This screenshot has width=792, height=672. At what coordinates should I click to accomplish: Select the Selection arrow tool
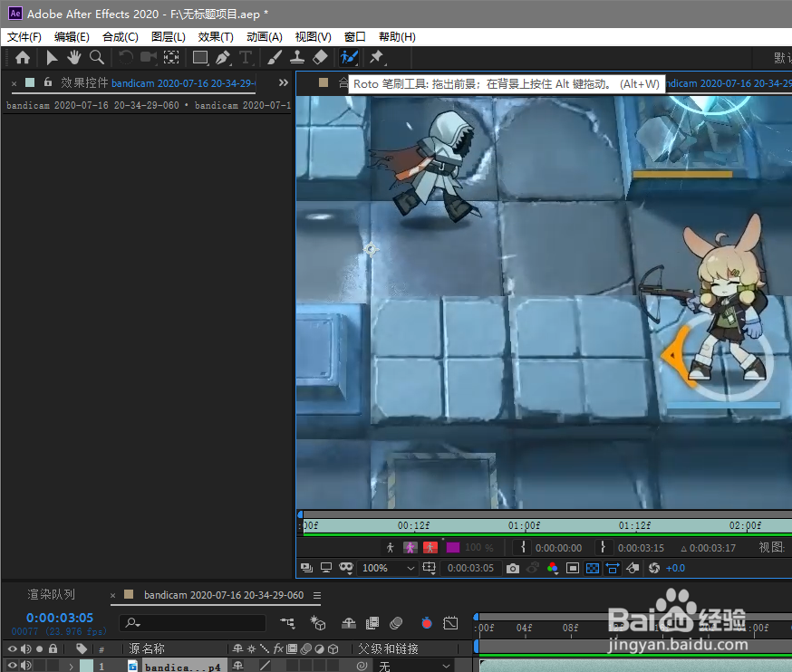51,58
